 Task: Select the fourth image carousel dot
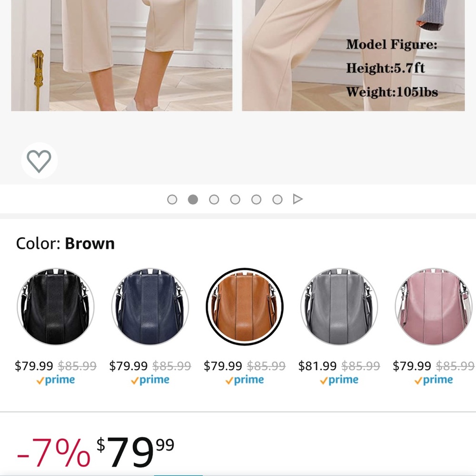(x=235, y=199)
